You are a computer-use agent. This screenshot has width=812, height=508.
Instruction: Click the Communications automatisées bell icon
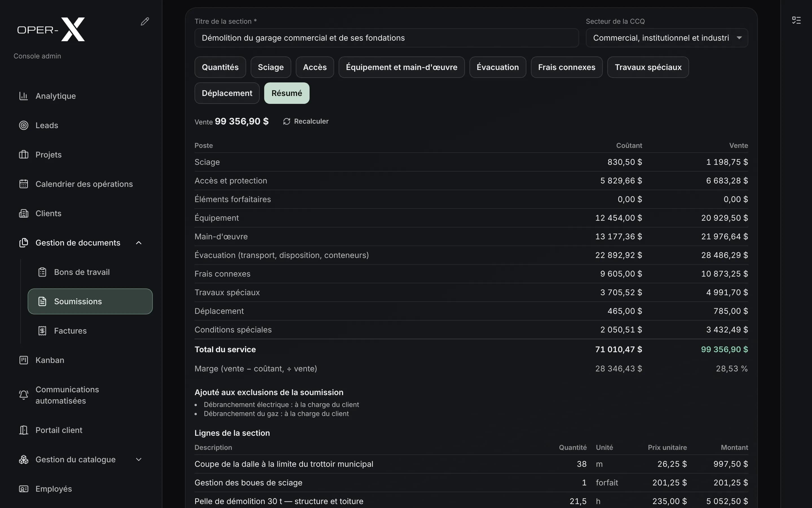[23, 395]
